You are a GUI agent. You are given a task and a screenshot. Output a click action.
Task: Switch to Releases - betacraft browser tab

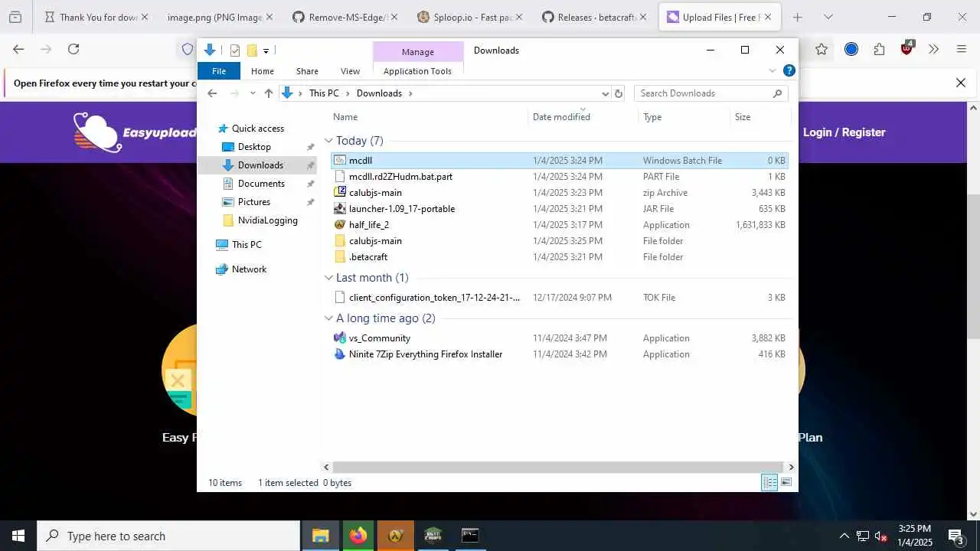(x=595, y=17)
